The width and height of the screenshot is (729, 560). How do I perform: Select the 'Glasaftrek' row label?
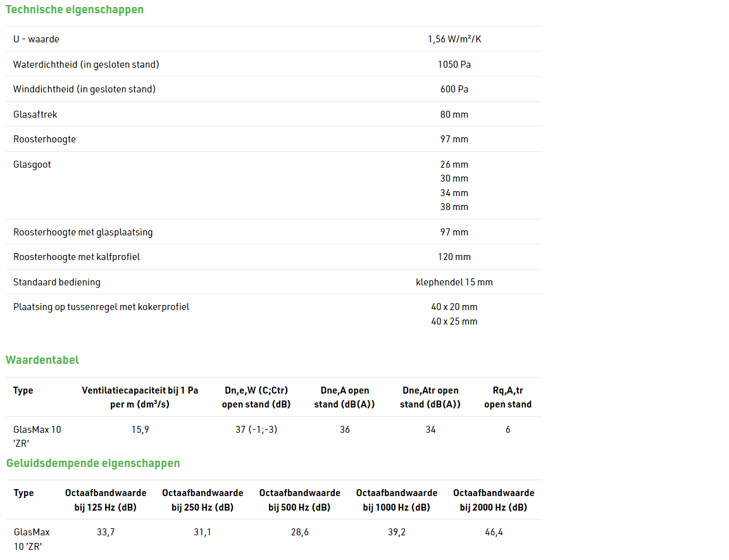[35, 115]
